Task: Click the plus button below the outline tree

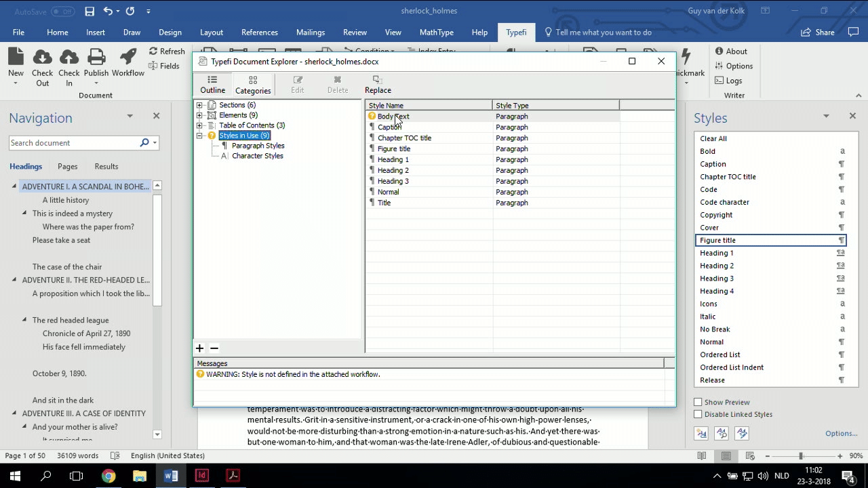Action: 199,348
